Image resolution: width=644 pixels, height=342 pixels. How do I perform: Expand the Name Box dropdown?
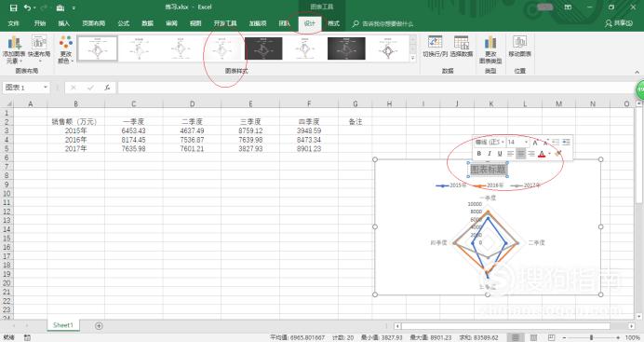coord(46,88)
